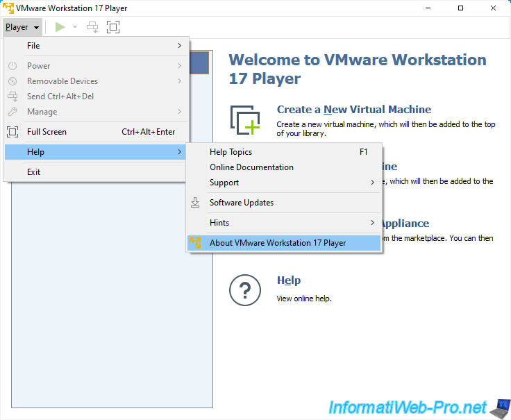511x420 pixels.
Task: Click the VMware logo in the title bar
Action: (x=8, y=8)
